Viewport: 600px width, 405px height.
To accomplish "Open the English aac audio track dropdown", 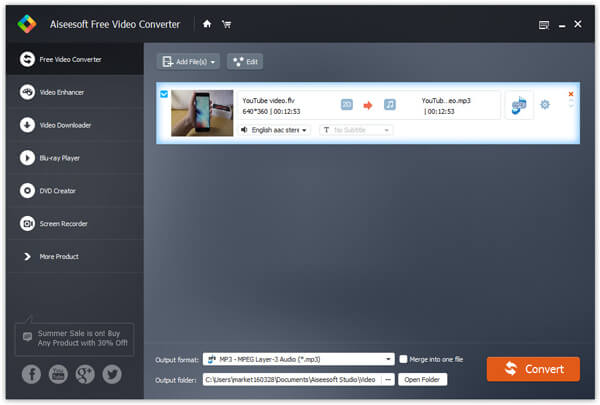I will click(x=275, y=130).
